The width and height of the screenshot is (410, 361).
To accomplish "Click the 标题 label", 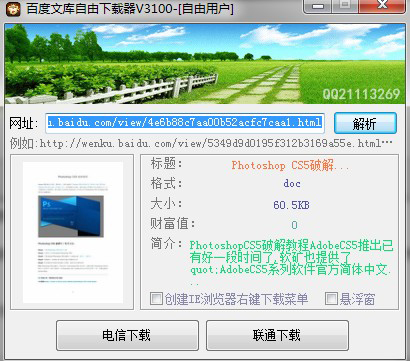I will [166, 163].
